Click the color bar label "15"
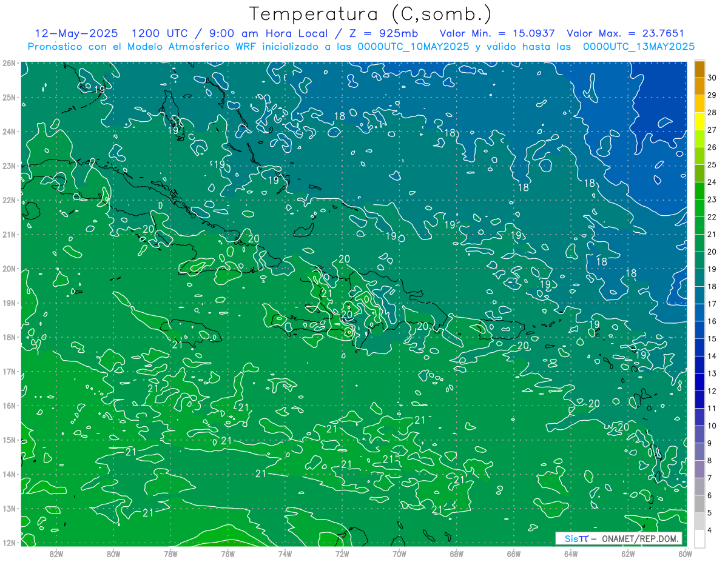The height and width of the screenshot is (562, 728). (712, 338)
